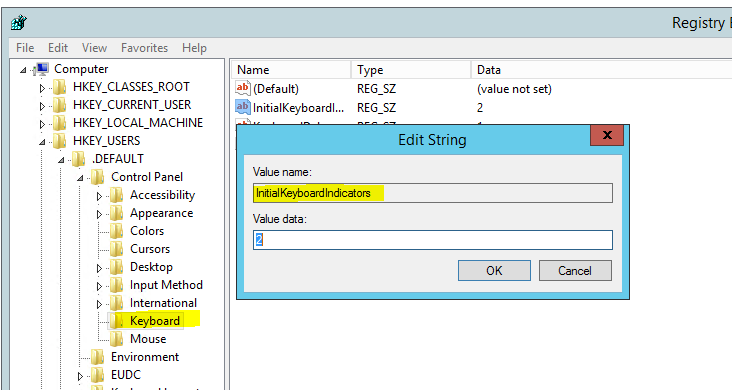This screenshot has height=390, width=732.
Task: Collapse the HKEY_USERS node
Action: [x=42, y=142]
